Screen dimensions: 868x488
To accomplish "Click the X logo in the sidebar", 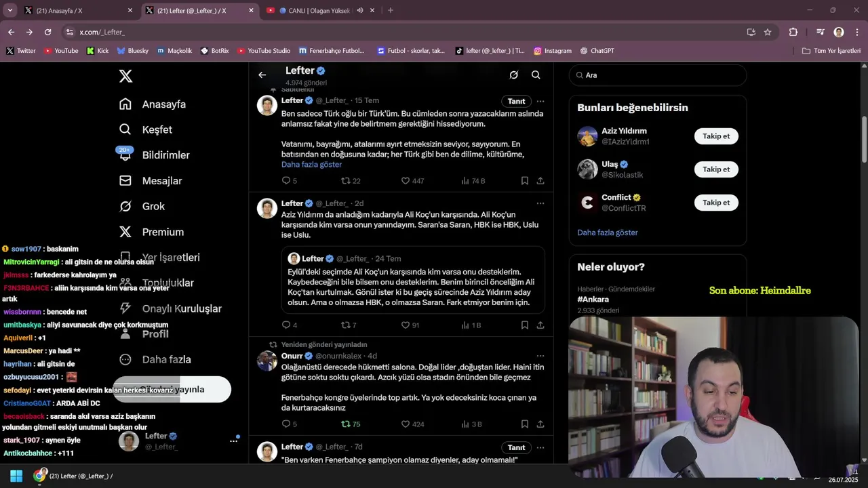I will point(125,76).
